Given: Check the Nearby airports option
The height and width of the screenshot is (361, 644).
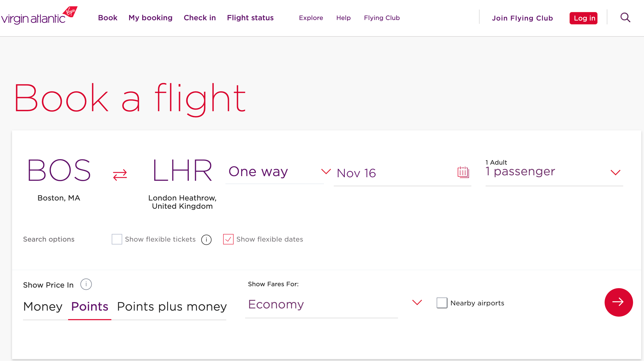Looking at the screenshot, I should [442, 303].
